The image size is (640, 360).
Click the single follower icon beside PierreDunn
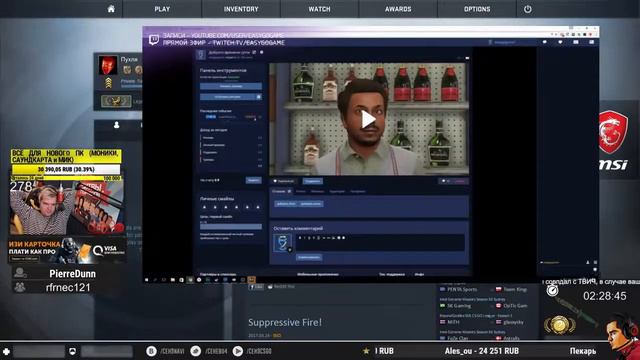click(x=20, y=273)
